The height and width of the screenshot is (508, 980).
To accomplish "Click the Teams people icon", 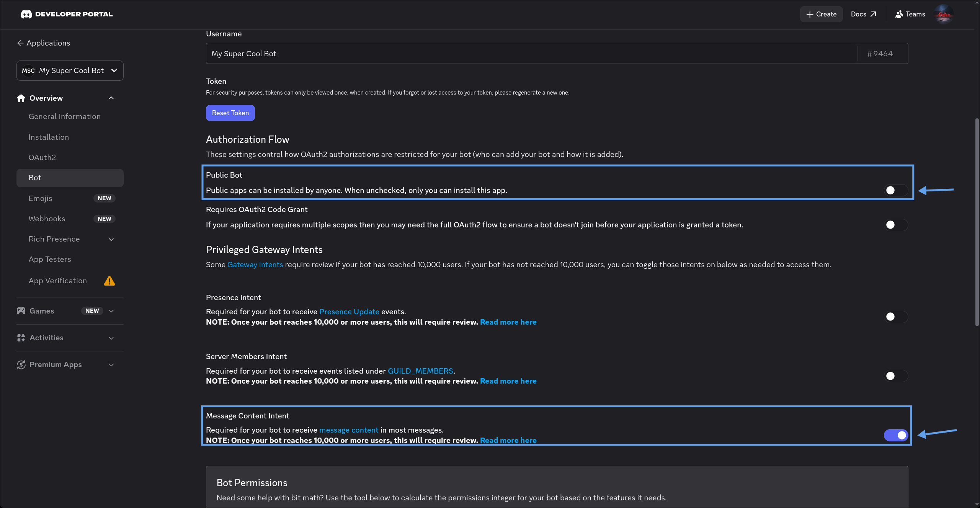I will (899, 15).
